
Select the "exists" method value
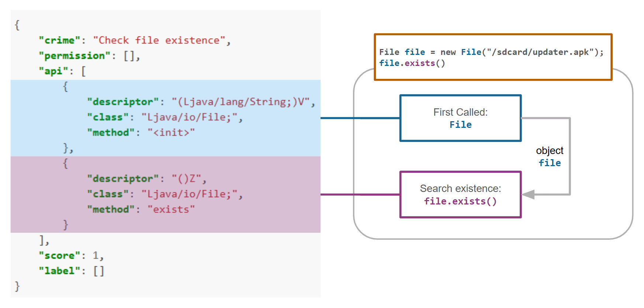pyautogui.click(x=171, y=209)
